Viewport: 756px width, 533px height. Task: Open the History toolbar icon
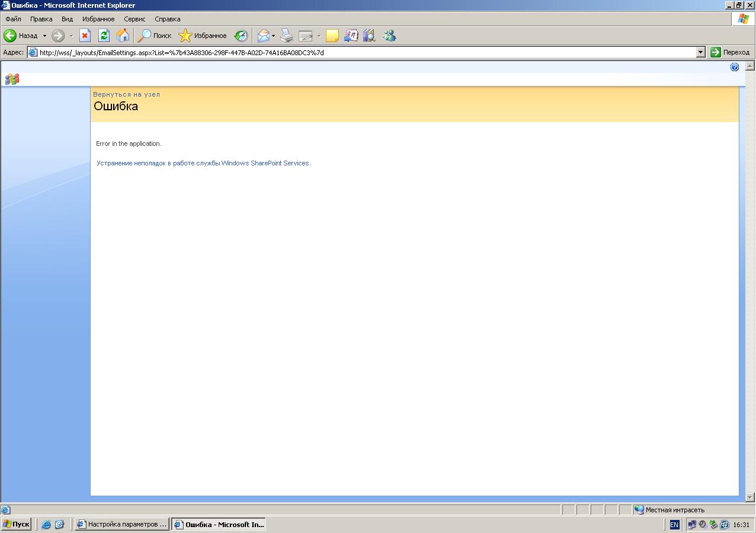[241, 36]
